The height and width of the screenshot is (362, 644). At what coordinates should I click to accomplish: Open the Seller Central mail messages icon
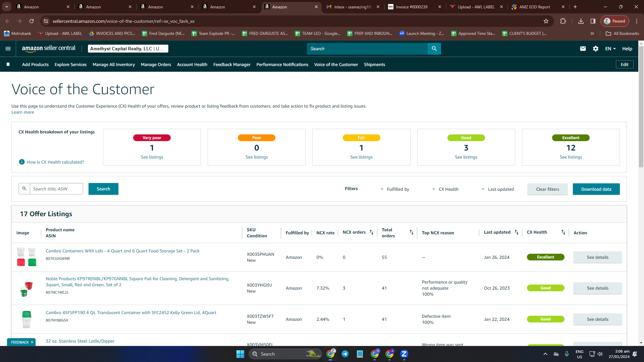point(583,49)
